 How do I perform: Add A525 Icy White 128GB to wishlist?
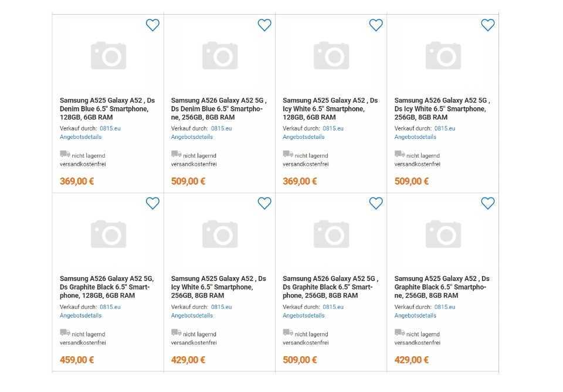pyautogui.click(x=376, y=25)
